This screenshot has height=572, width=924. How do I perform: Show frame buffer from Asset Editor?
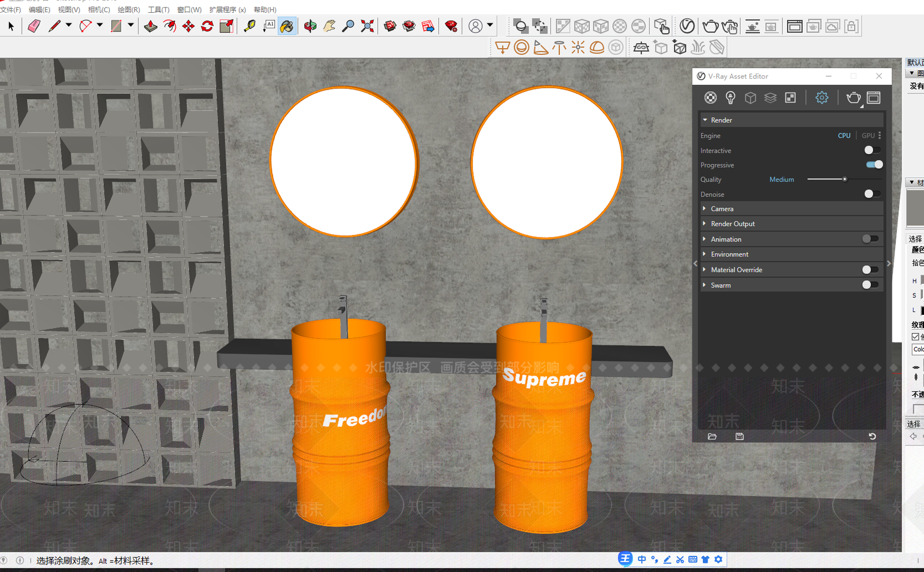874,98
